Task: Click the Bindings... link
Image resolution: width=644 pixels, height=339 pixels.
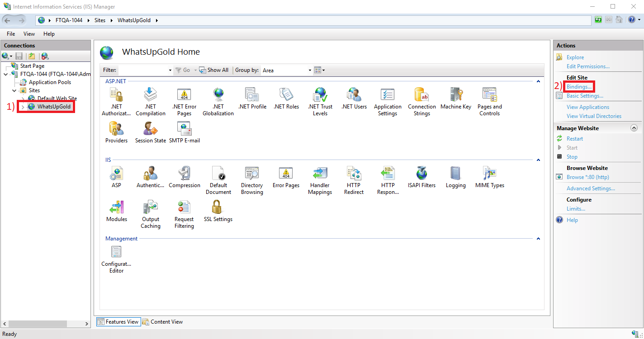Action: tap(579, 87)
